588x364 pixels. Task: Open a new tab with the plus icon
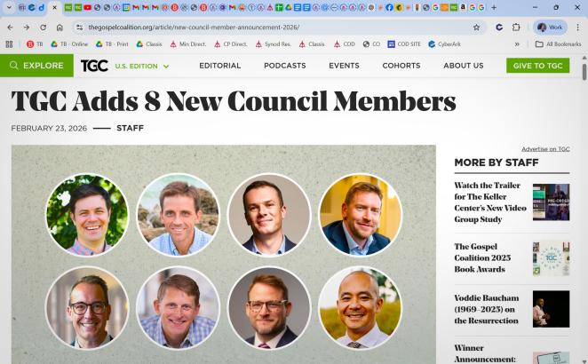494,7
